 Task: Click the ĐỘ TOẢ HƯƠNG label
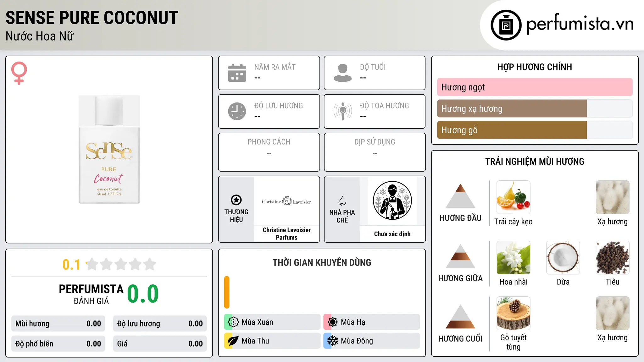[x=384, y=106]
